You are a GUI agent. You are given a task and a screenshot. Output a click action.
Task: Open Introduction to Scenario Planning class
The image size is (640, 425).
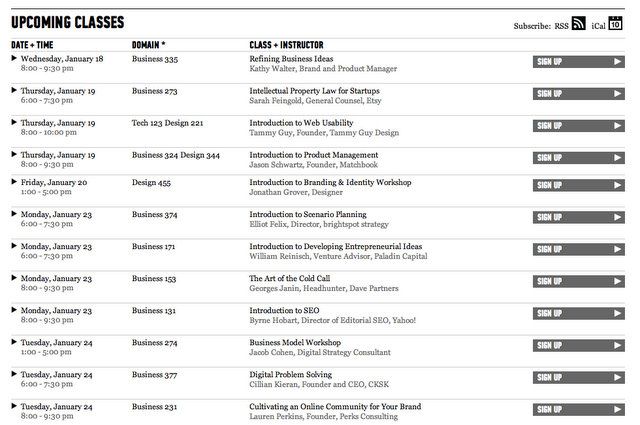pos(308,214)
